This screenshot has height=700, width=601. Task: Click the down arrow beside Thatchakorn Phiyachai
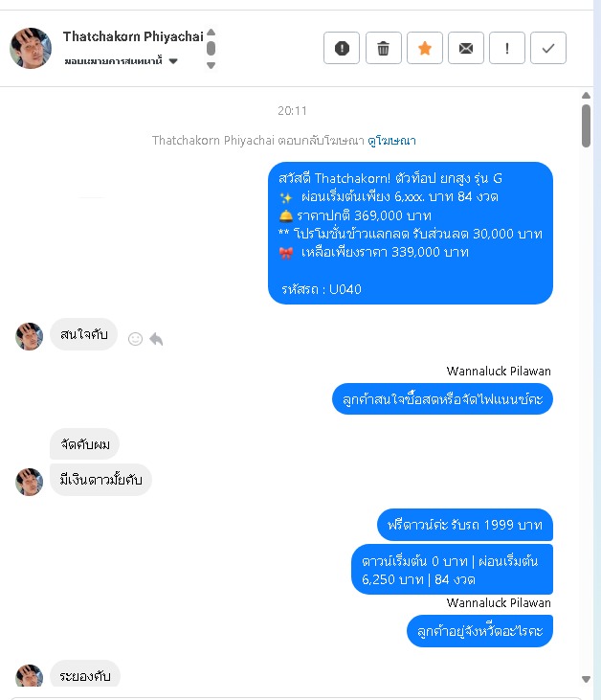pyautogui.click(x=211, y=65)
